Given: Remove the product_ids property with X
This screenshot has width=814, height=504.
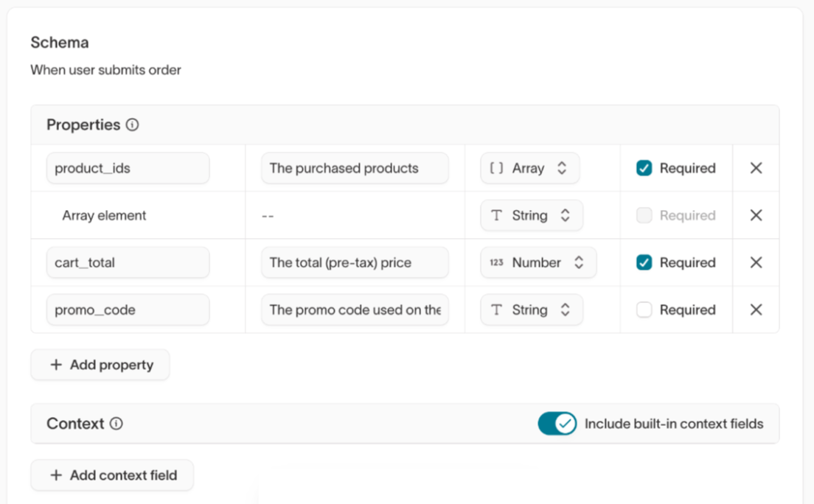Looking at the screenshot, I should click(x=756, y=168).
